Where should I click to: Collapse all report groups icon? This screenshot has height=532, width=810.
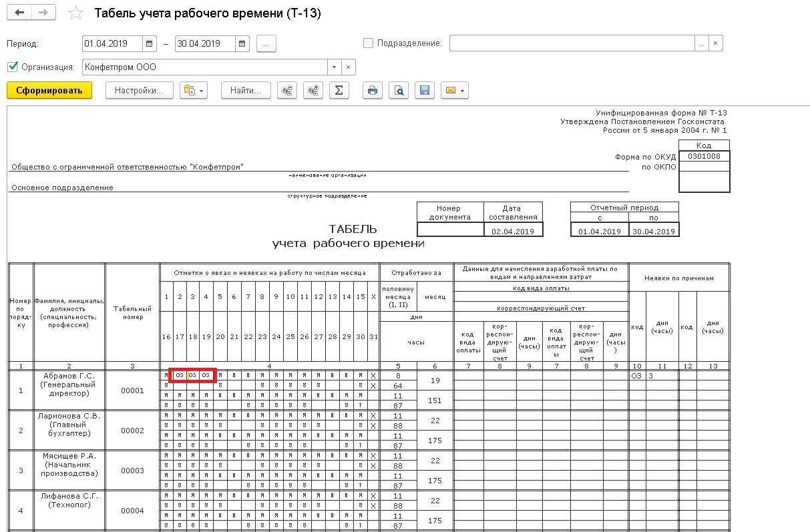tap(288, 90)
